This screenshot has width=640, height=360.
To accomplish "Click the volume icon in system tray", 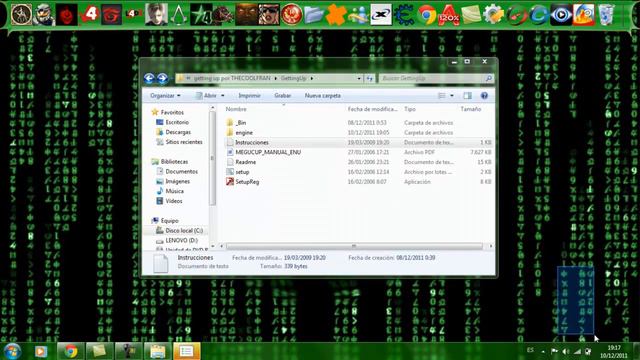I will (x=566, y=351).
